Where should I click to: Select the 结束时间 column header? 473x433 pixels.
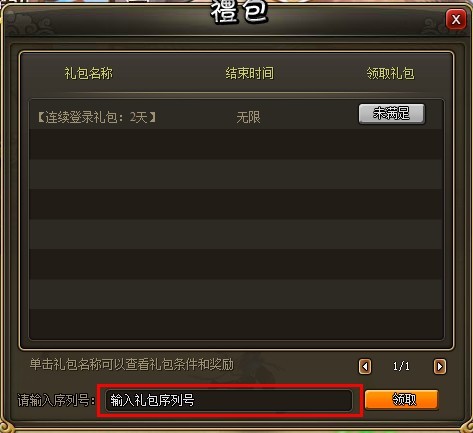click(x=249, y=73)
